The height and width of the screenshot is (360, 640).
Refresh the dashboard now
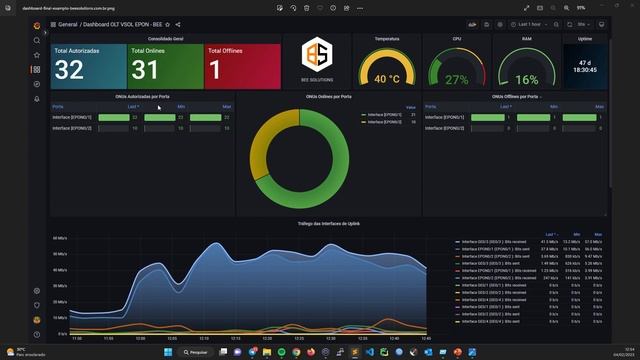(570, 24)
